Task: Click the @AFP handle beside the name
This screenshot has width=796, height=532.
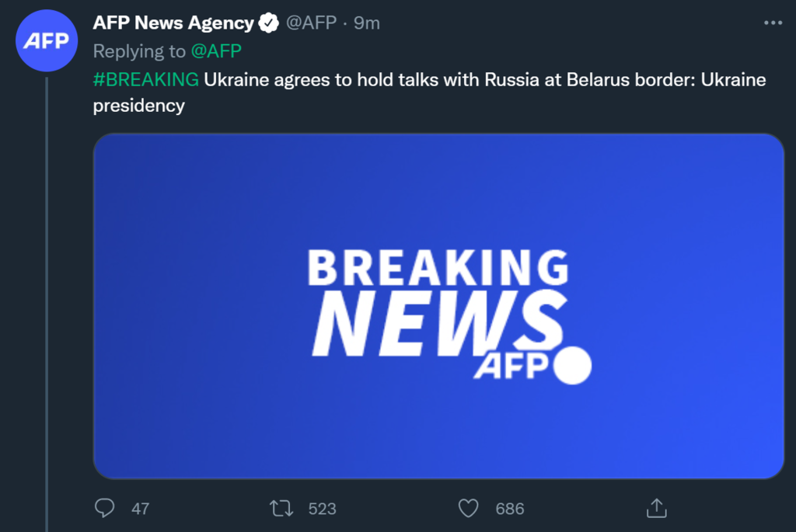Action: click(311, 23)
